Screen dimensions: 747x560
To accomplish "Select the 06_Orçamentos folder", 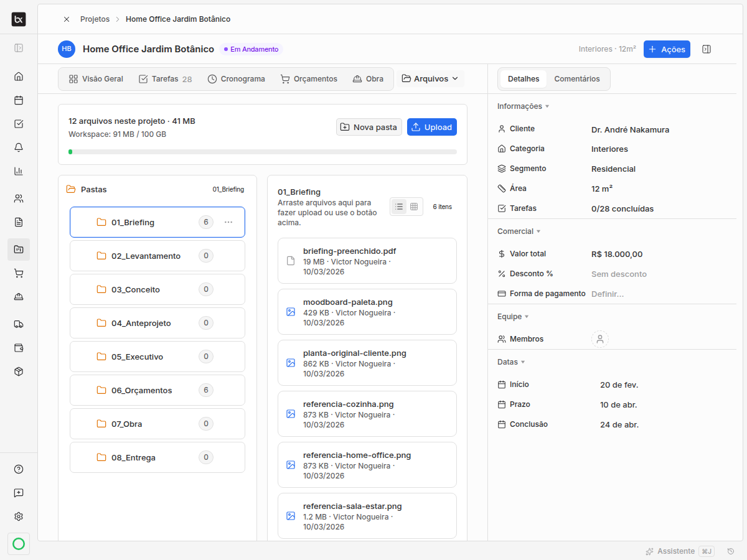I will coord(157,390).
